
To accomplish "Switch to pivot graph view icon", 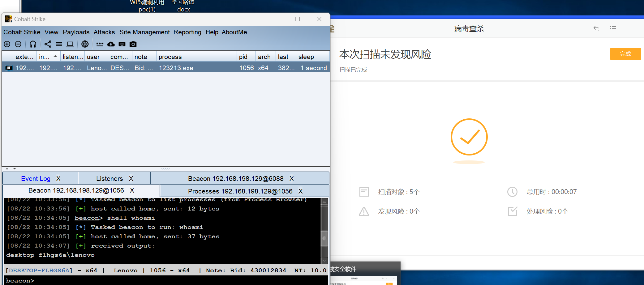I will click(48, 44).
